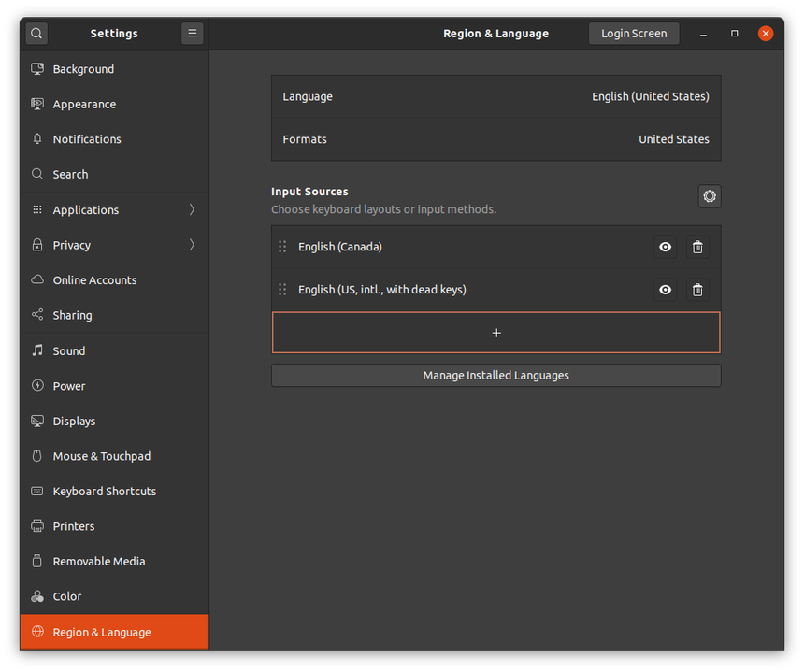The image size is (804, 672).
Task: Go to Keyboard Shortcuts settings
Action: pos(104,491)
